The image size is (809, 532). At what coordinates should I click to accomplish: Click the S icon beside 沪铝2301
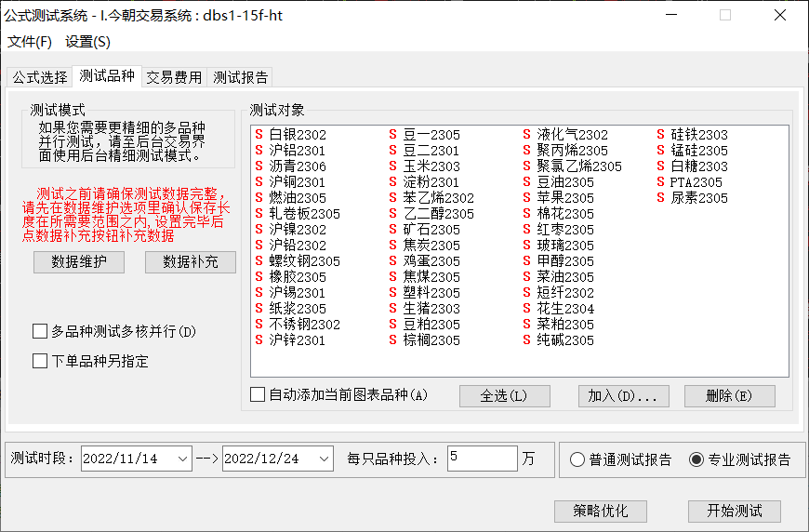click(x=259, y=151)
